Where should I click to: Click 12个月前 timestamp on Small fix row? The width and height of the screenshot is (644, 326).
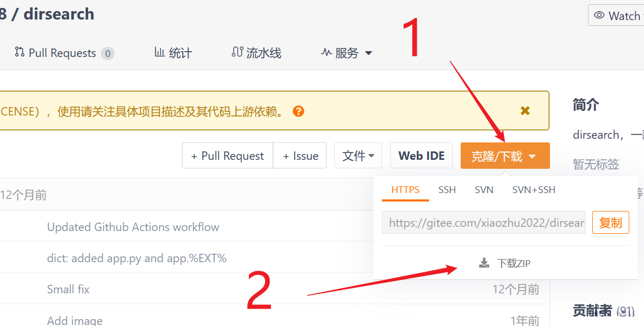[x=516, y=289]
